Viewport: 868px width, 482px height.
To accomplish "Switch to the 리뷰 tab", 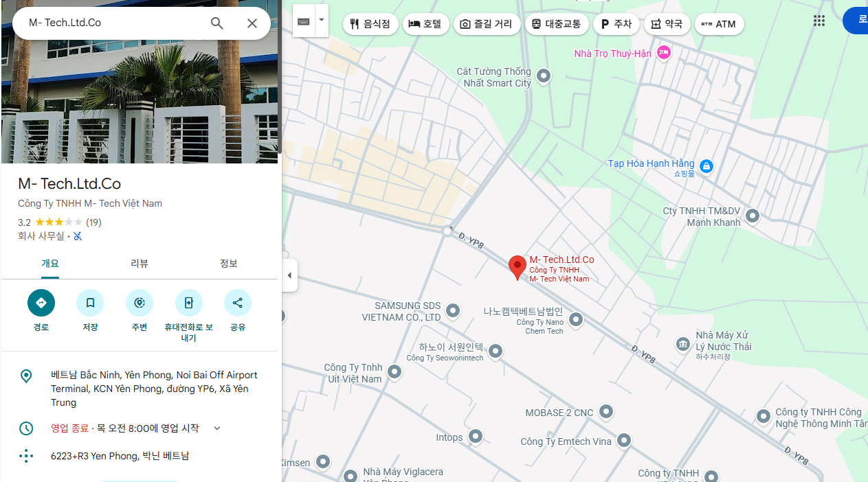I will pyautogui.click(x=140, y=264).
